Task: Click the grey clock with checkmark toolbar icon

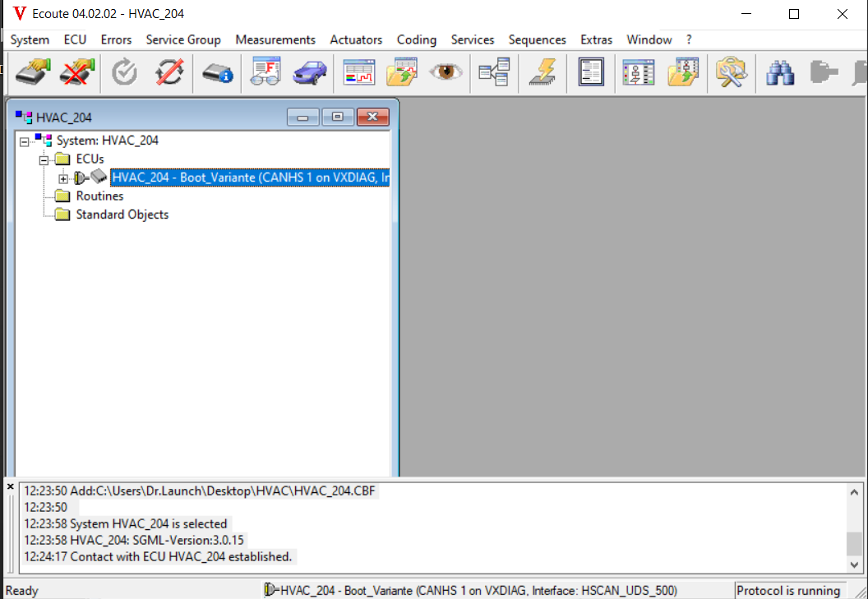Action: tap(125, 72)
